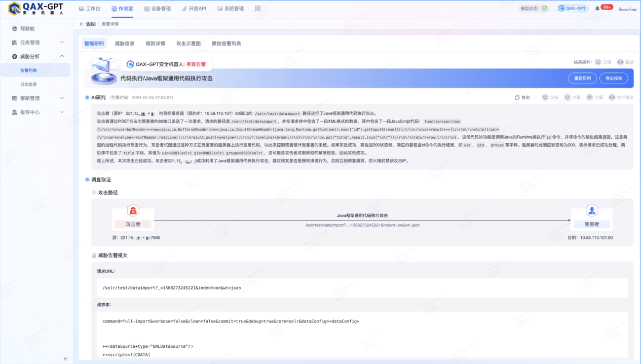Click the 导出报告 button
This screenshot has height=364, width=641.
coord(614,78)
